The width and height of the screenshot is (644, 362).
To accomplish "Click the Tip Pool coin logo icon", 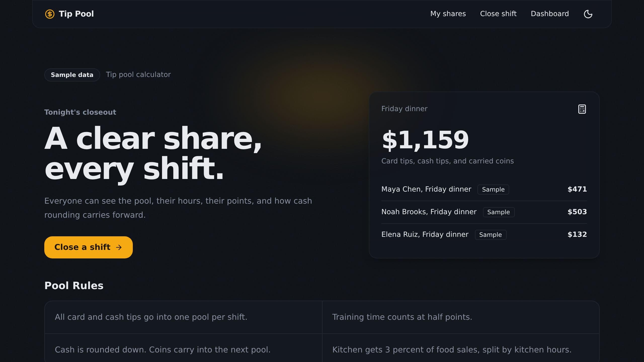I will [50, 14].
